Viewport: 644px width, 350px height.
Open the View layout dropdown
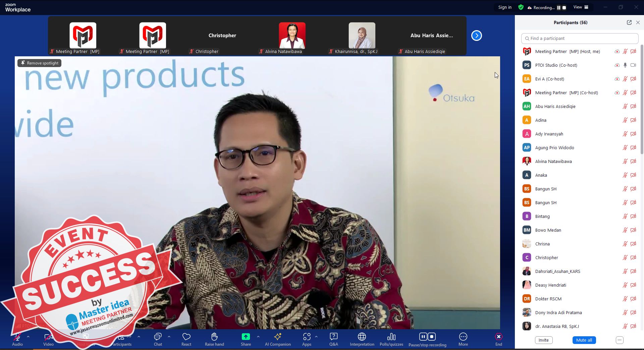pyautogui.click(x=581, y=7)
